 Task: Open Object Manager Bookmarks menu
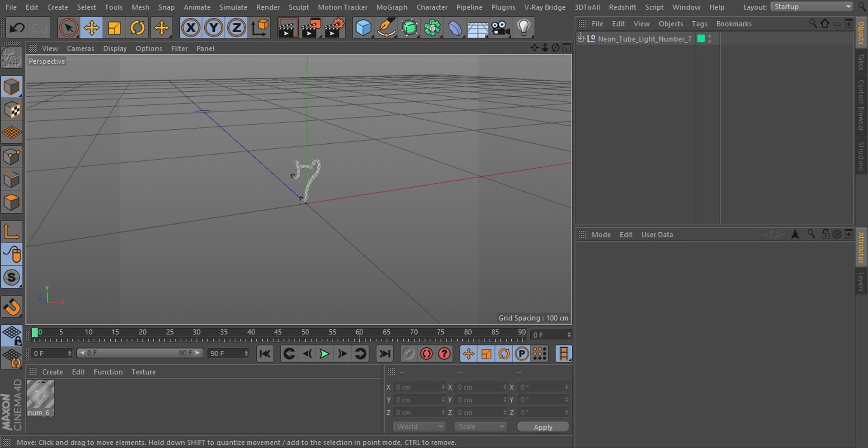tap(734, 24)
